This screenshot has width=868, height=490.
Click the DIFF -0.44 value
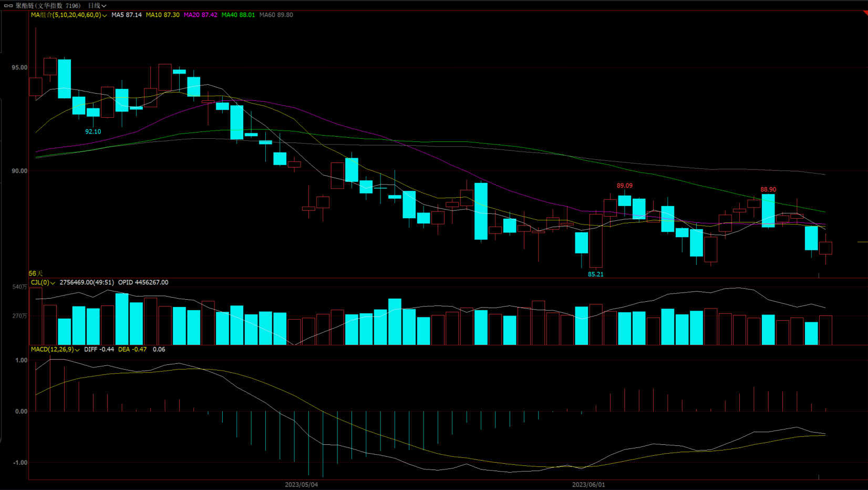99,349
